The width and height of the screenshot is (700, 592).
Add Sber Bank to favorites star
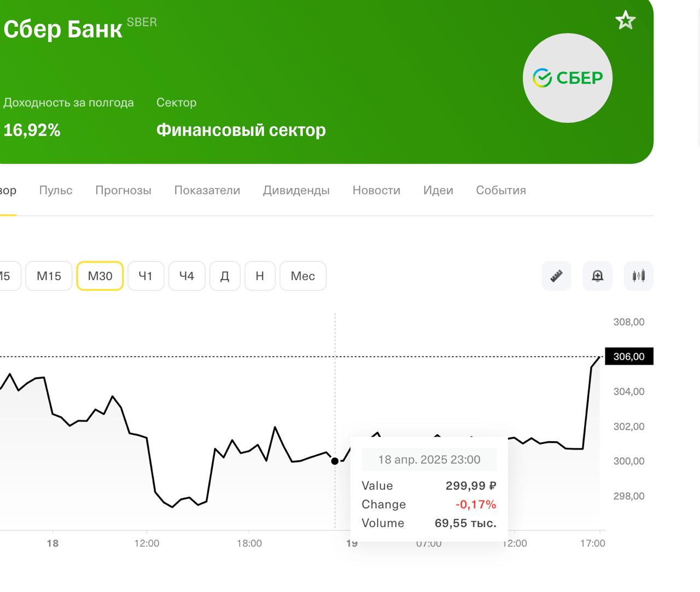click(x=625, y=21)
